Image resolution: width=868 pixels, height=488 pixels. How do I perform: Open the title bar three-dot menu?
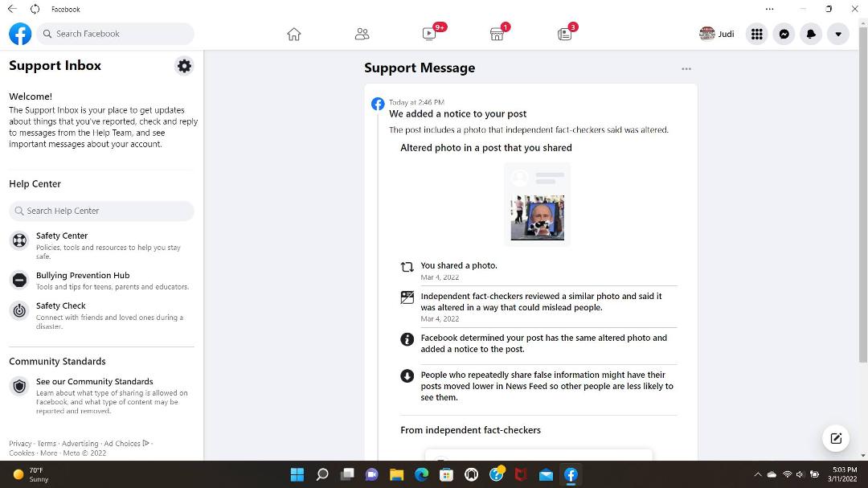(x=769, y=9)
